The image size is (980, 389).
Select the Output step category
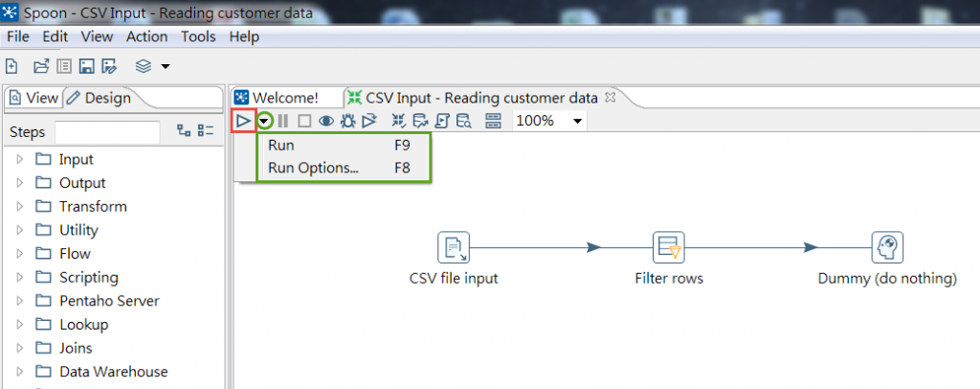pyautogui.click(x=82, y=183)
